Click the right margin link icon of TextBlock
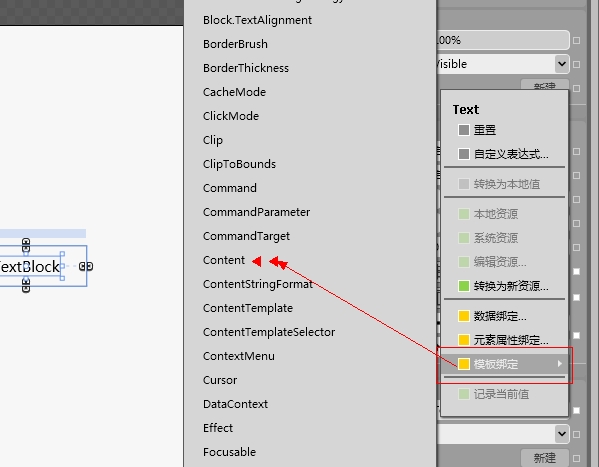Viewport: 599px width, 467px height. point(86,266)
